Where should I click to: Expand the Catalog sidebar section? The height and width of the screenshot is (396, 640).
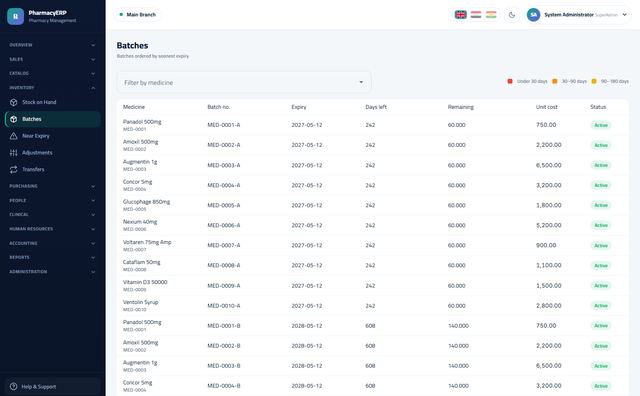click(x=52, y=73)
